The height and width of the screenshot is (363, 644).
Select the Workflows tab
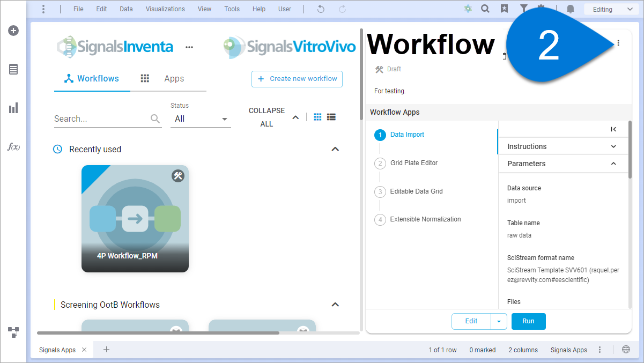tap(92, 79)
